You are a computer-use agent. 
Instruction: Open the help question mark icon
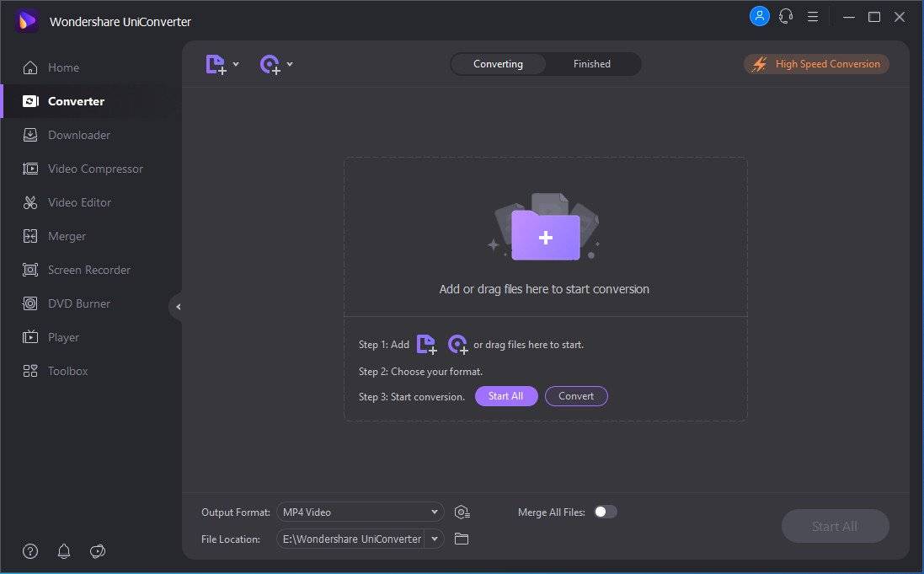click(x=30, y=551)
